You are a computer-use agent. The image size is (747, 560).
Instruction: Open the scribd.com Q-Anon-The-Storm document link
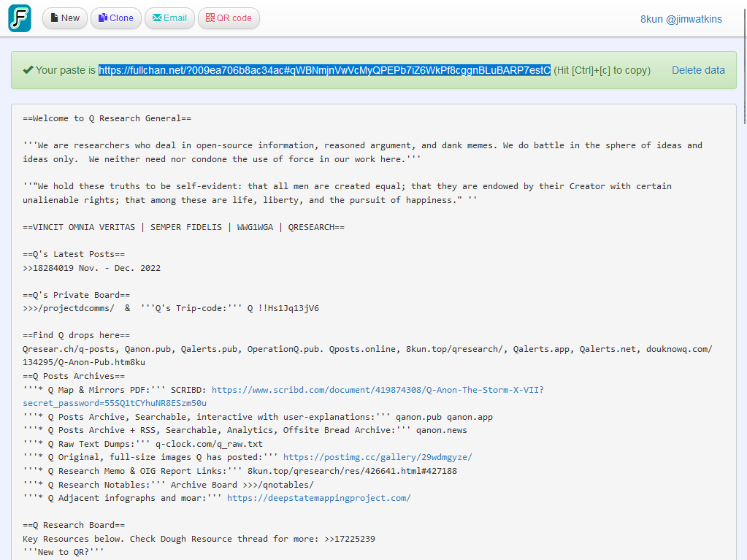(x=378, y=390)
